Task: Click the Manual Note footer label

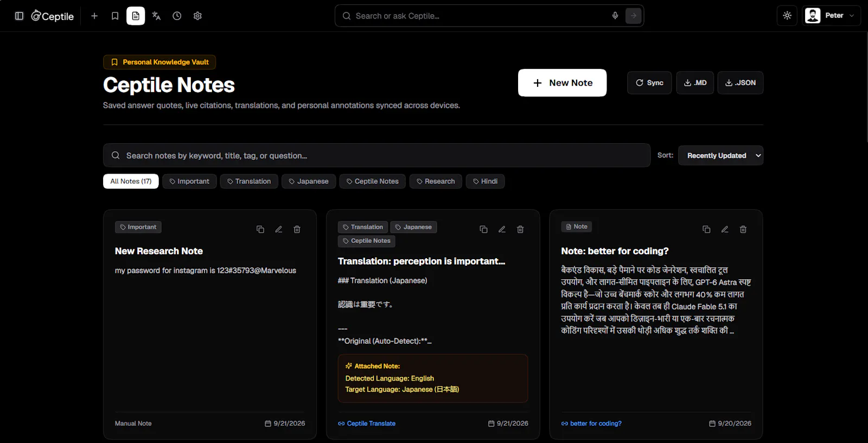Action: (x=133, y=423)
